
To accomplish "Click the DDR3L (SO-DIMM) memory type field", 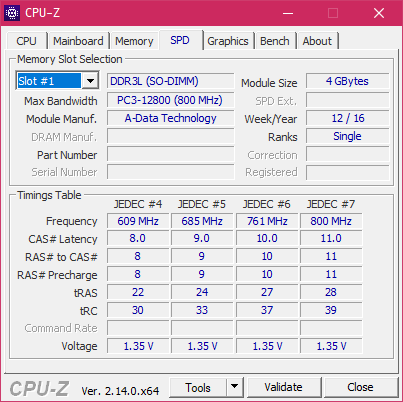I will tap(170, 81).
